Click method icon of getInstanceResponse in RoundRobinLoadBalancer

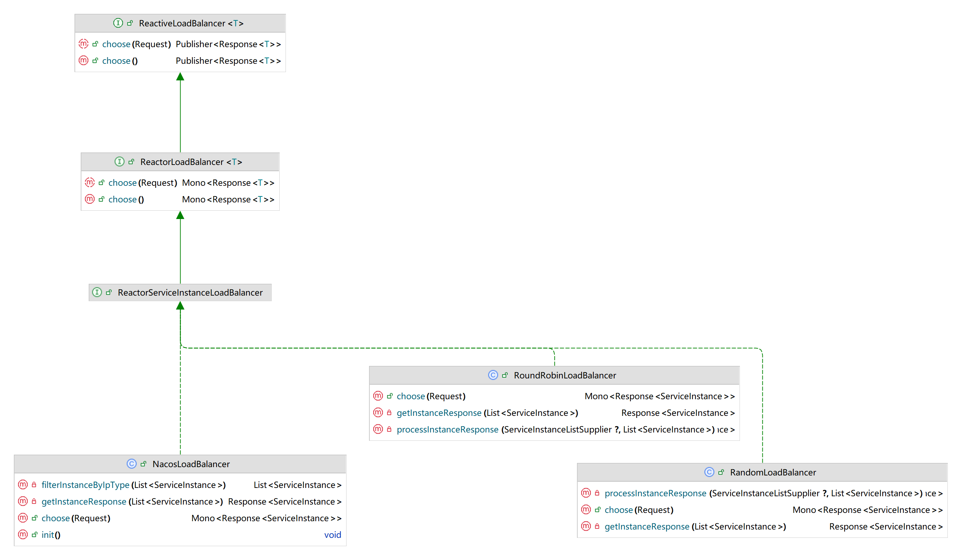(x=378, y=413)
